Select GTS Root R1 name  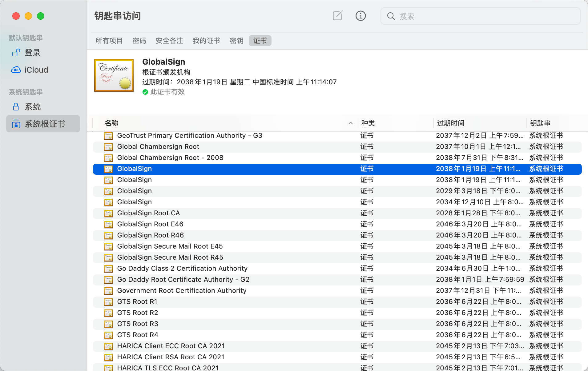point(137,301)
